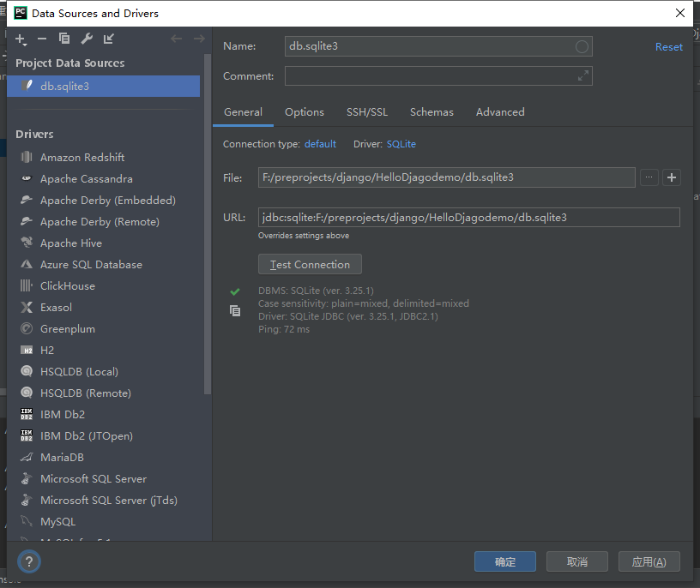Select db.sqlite3 project data source
This screenshot has height=588, width=700.
tap(103, 86)
